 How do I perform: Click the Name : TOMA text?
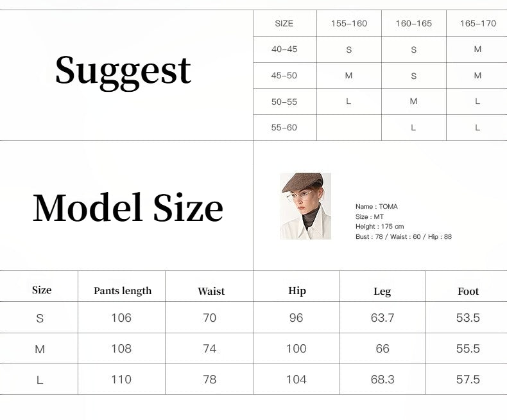377,207
